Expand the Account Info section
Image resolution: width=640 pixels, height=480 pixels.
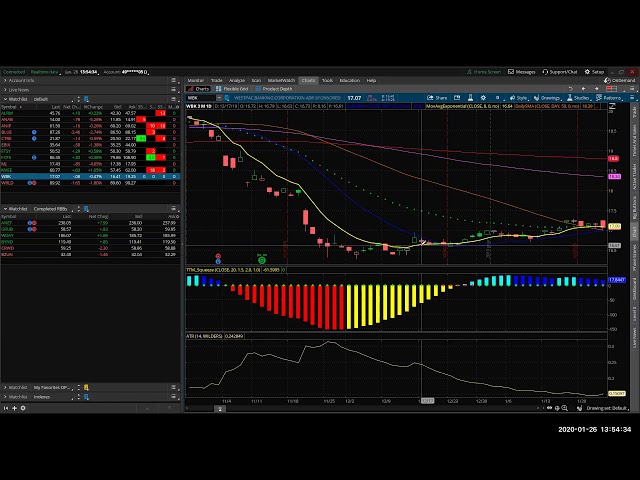pyautogui.click(x=5, y=80)
